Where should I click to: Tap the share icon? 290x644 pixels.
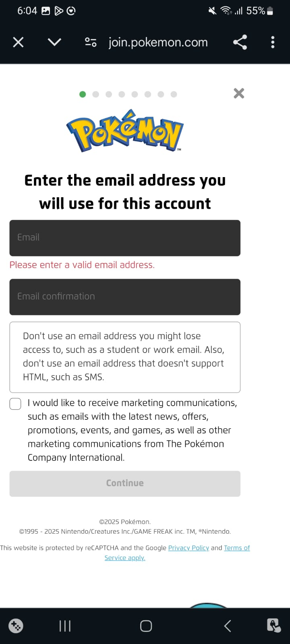click(240, 42)
